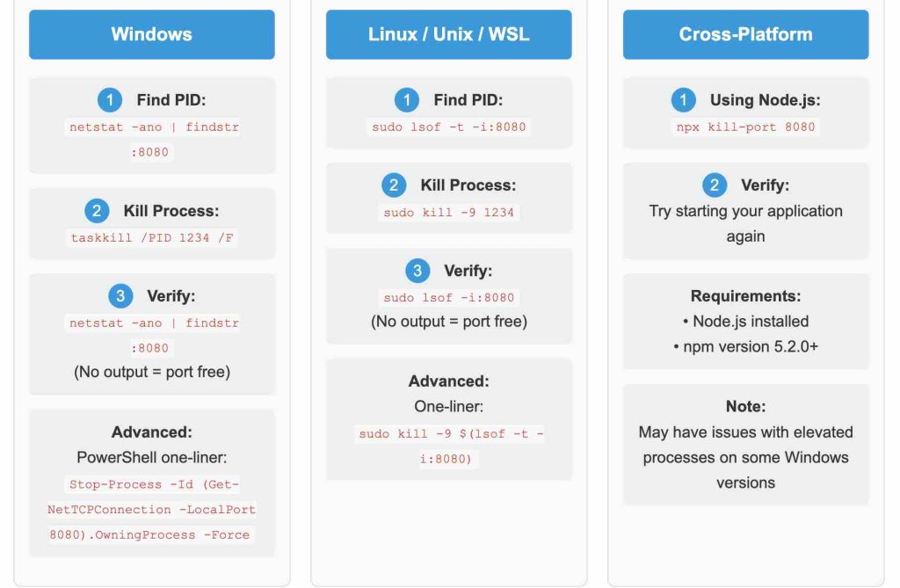Click the PowerShell Stop-Process one-liner code

coord(151,510)
